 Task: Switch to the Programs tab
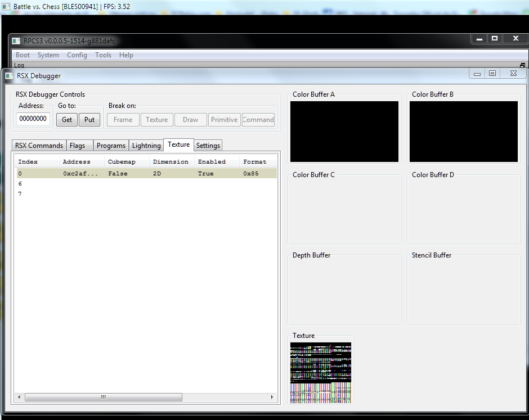pyautogui.click(x=111, y=146)
